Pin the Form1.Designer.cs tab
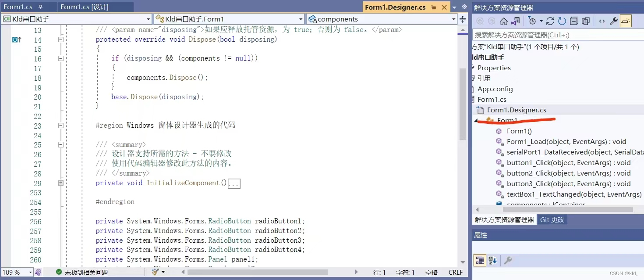The width and height of the screenshot is (644, 280). (434, 7)
